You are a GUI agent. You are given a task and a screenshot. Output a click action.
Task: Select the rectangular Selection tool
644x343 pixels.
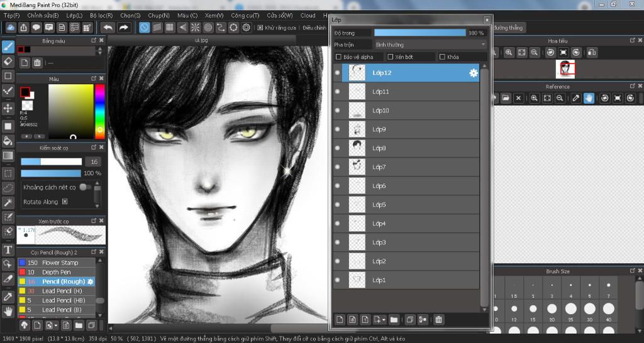pyautogui.click(x=8, y=173)
